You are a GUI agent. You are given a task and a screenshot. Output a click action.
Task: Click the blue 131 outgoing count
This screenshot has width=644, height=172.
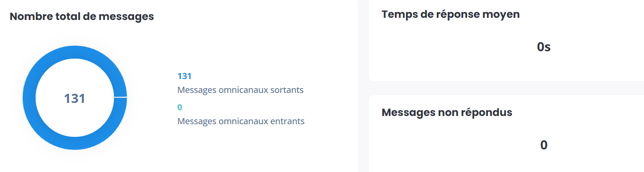click(184, 76)
